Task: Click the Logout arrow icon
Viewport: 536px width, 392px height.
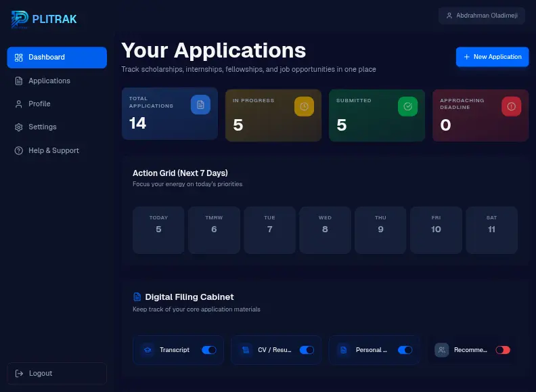Action: (19, 374)
